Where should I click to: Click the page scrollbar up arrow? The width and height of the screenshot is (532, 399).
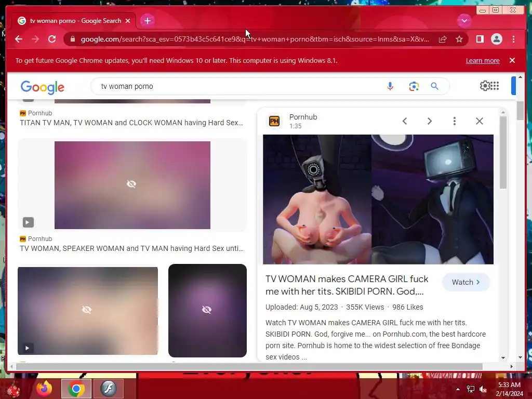[520, 77]
